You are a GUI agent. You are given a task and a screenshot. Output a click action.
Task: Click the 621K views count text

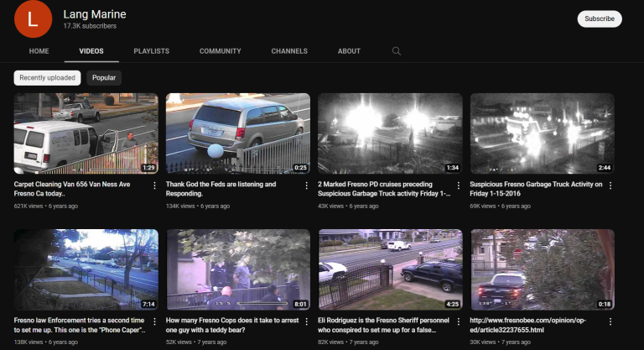pos(29,206)
